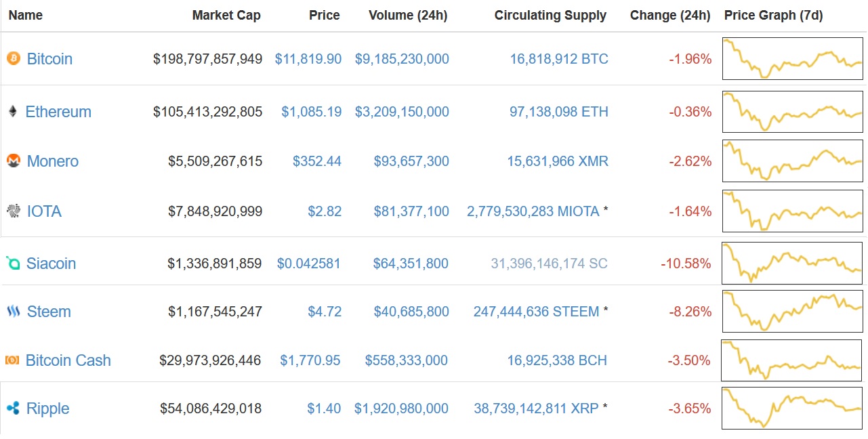Screen dimensions: 868x439
Task: Sort table by Market Cap column
Action: [226, 16]
